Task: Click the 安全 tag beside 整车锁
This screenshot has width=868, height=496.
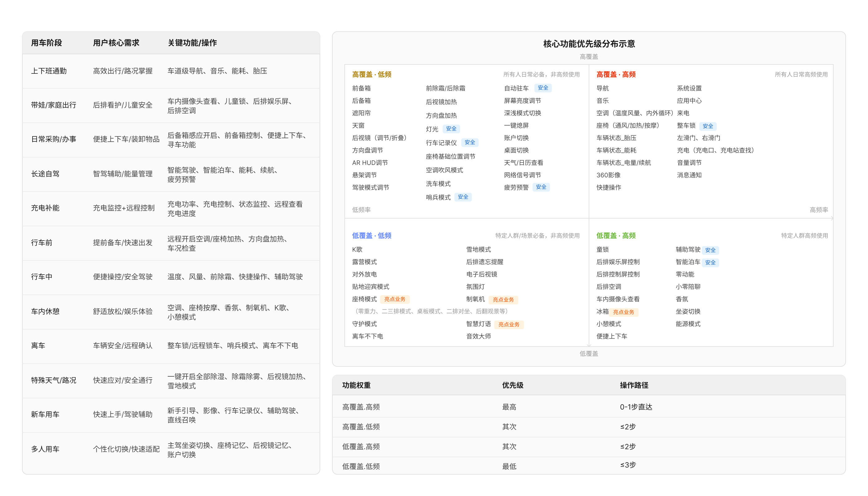Action: click(x=707, y=126)
